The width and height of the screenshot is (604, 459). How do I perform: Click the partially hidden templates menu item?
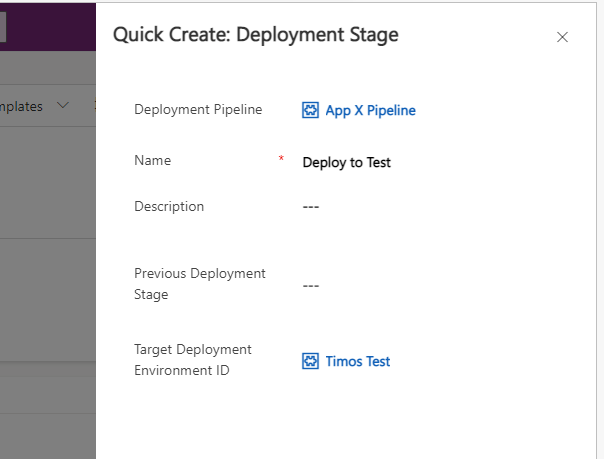point(22,106)
